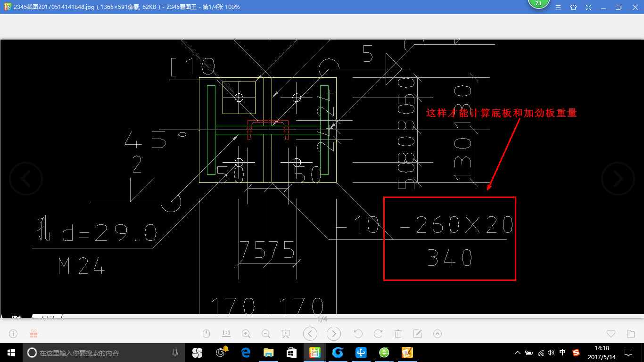Screen dimensions: 644x362
Task: Open the green round browser on taskbar
Action: tap(384, 353)
